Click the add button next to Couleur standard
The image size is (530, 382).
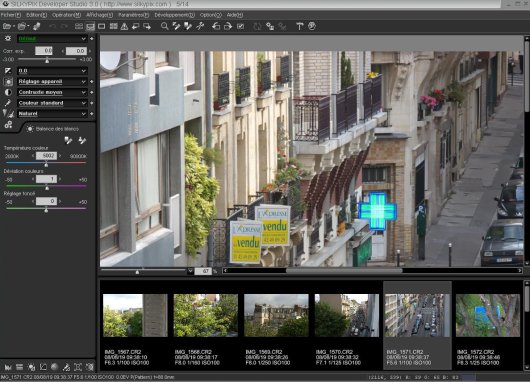(x=92, y=103)
